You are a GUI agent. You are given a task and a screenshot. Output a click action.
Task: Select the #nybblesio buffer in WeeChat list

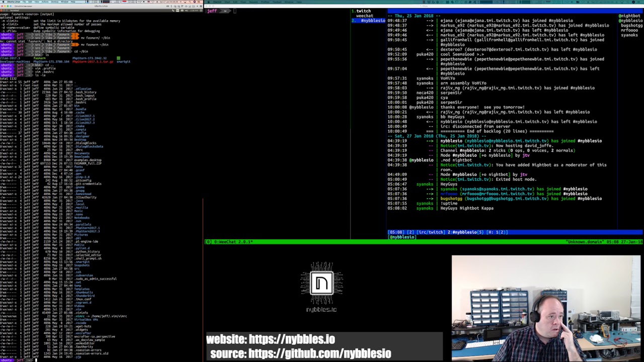point(369,21)
